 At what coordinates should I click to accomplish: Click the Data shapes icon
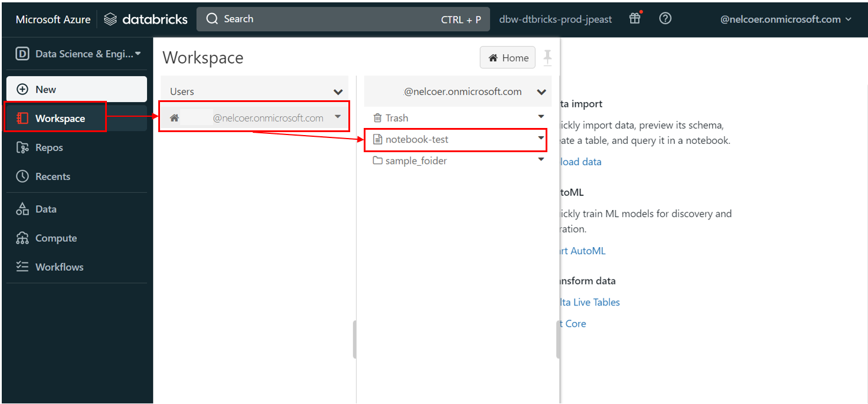[22, 209]
